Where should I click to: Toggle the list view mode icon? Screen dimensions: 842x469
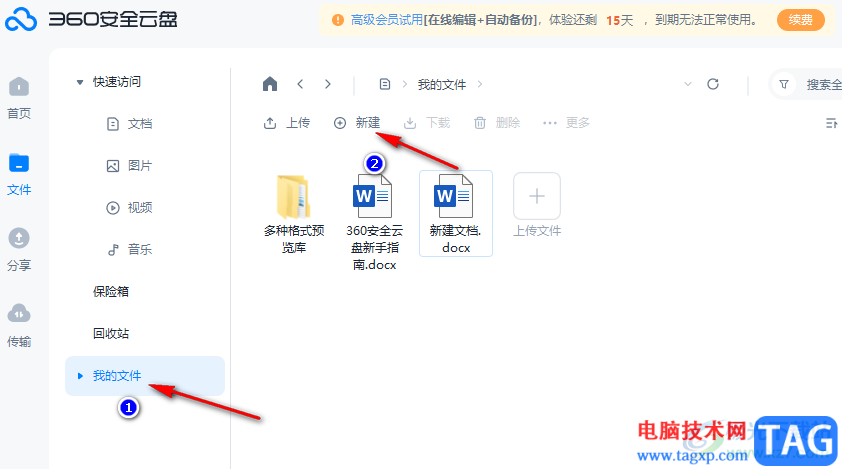pos(831,124)
